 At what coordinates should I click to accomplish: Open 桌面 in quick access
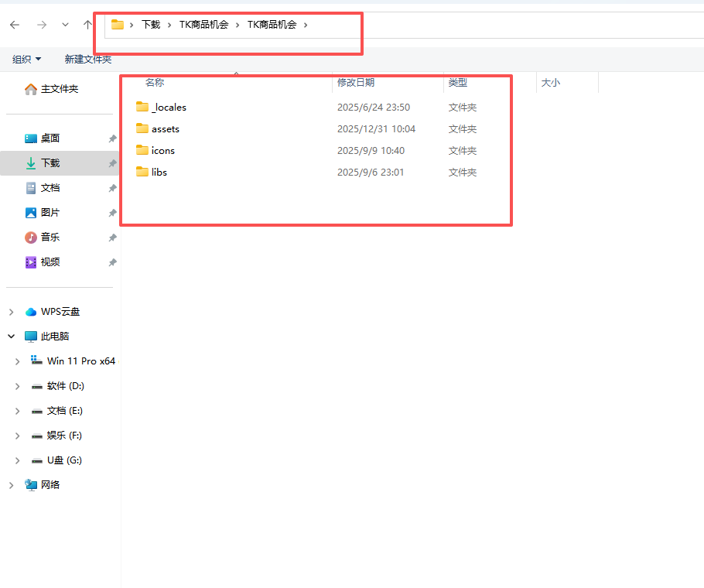click(50, 138)
